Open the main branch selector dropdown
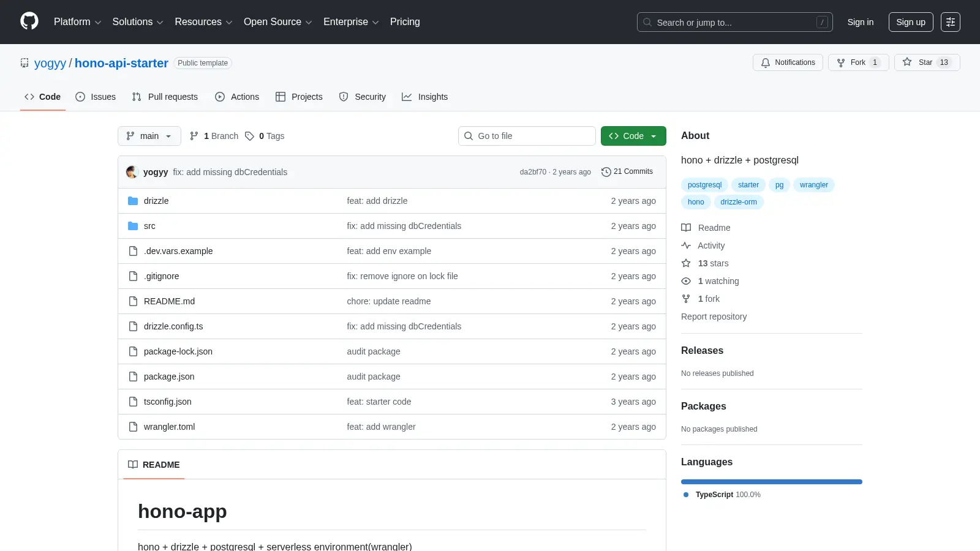This screenshot has width=980, height=551. tap(149, 136)
